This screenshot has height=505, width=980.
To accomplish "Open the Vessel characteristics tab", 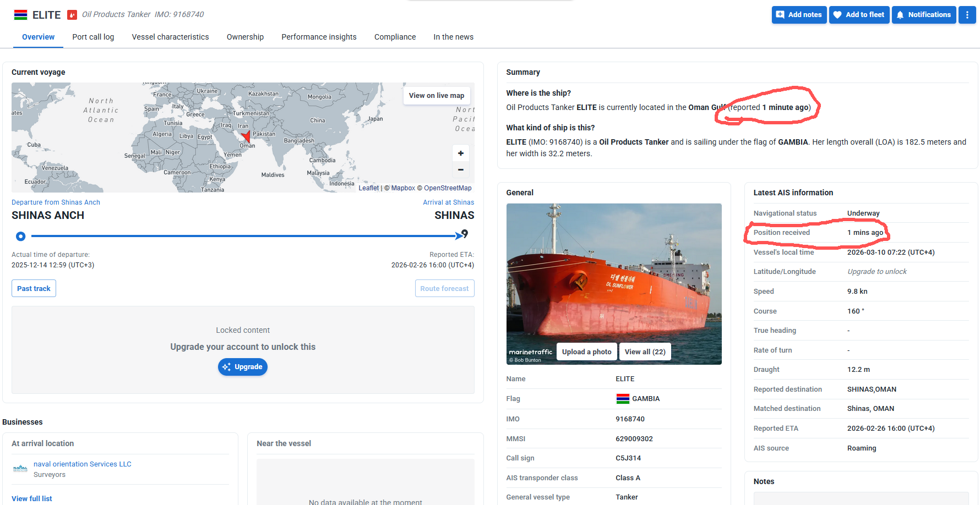I will point(171,37).
